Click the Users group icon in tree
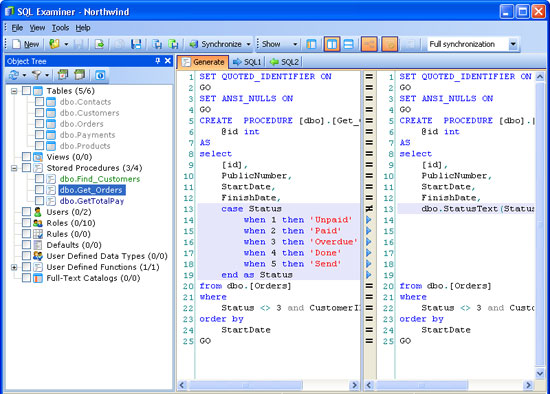550x394 pixels. point(38,212)
